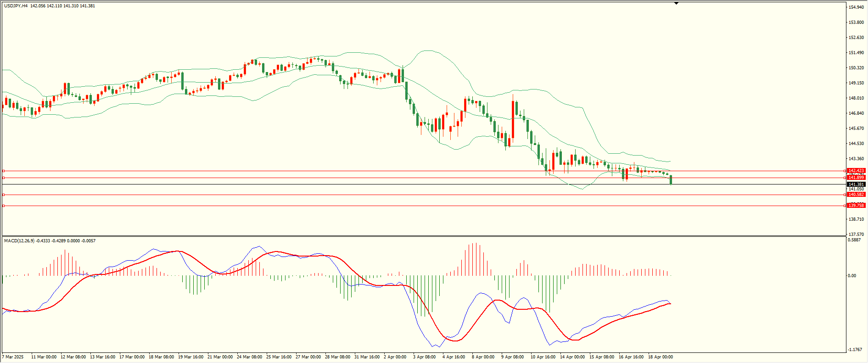Click the 17 Mar 00:00 time label
This screenshot has height=363, width=868.
click(x=132, y=357)
